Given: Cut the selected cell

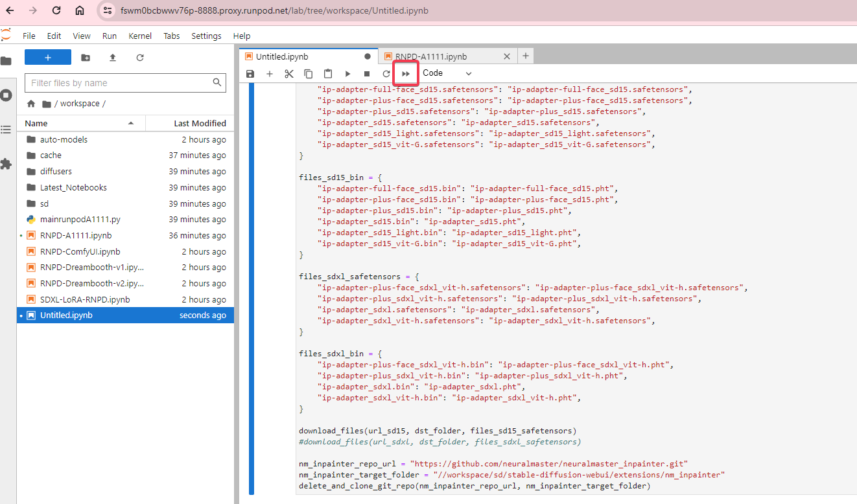Looking at the screenshot, I should (289, 74).
